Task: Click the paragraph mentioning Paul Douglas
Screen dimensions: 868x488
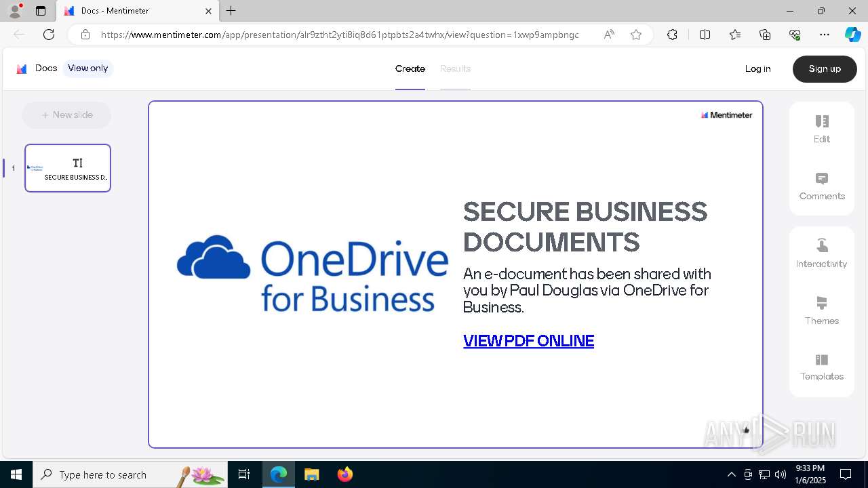Action: pos(587,291)
